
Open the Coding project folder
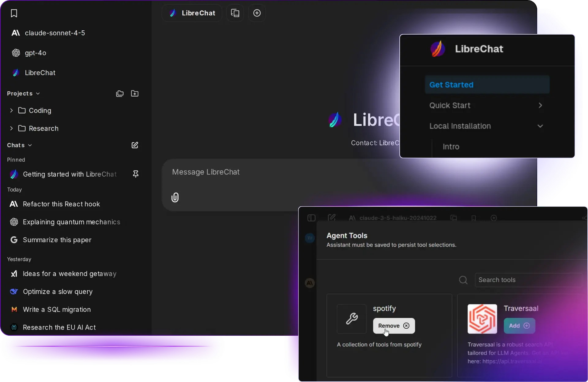35,110
